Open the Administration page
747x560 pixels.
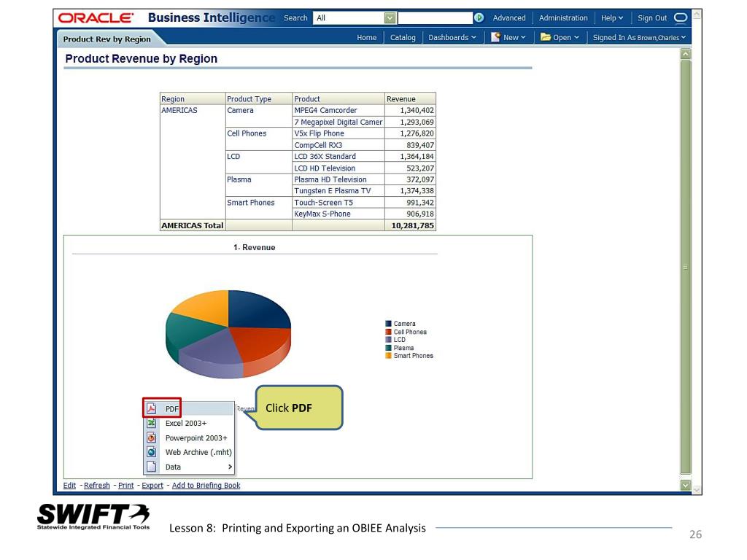(563, 17)
